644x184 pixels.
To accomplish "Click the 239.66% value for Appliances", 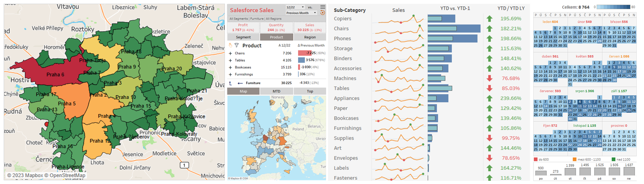I will point(511,98).
